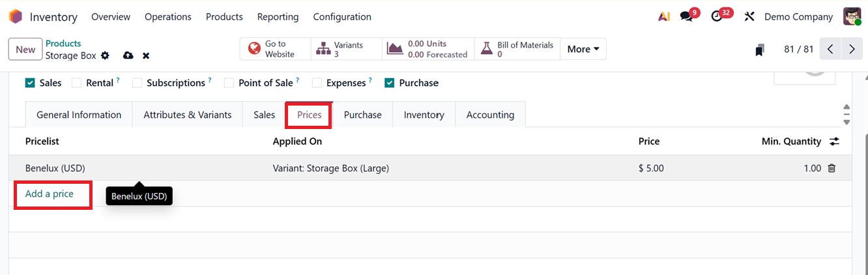Delete the Benelux pricelist row
868x275 pixels.
832,168
